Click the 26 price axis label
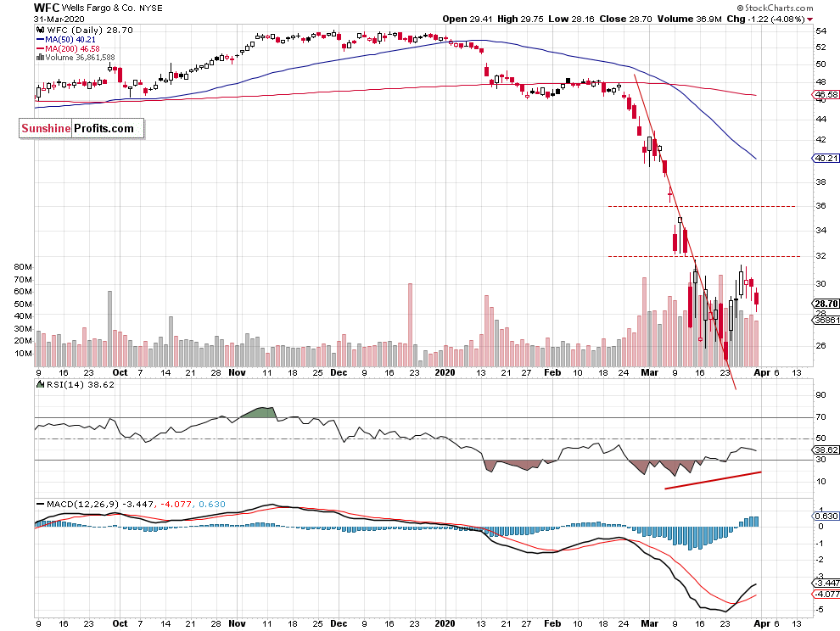The image size is (840, 631). (x=821, y=345)
